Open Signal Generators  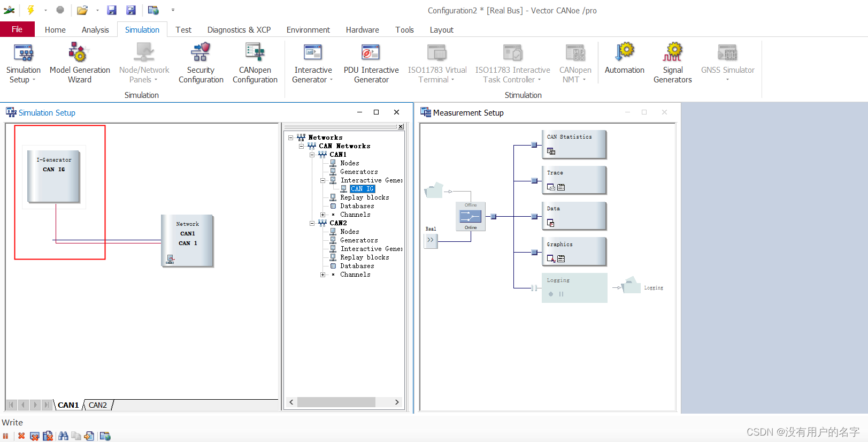673,63
